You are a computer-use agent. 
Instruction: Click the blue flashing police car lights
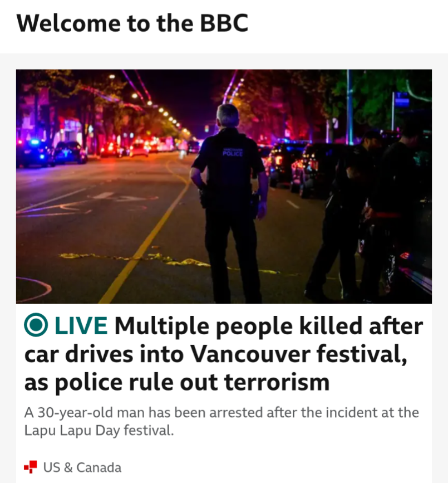(x=34, y=142)
